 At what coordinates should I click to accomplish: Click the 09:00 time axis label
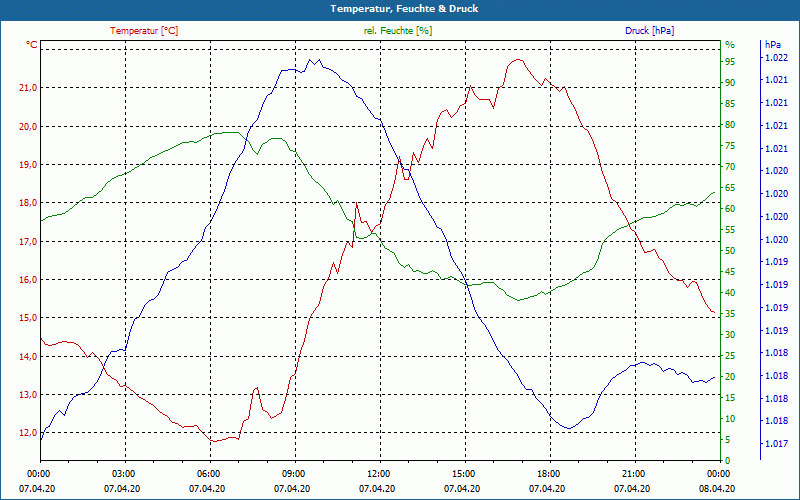click(x=292, y=473)
